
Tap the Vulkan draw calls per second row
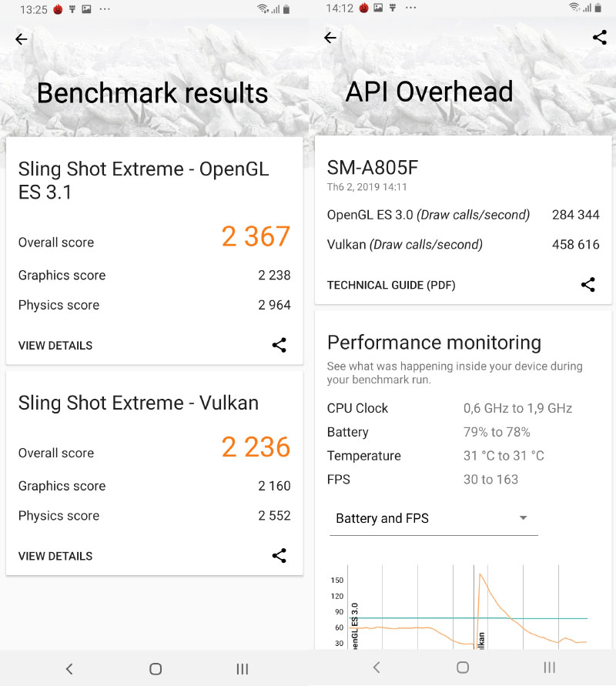point(463,245)
